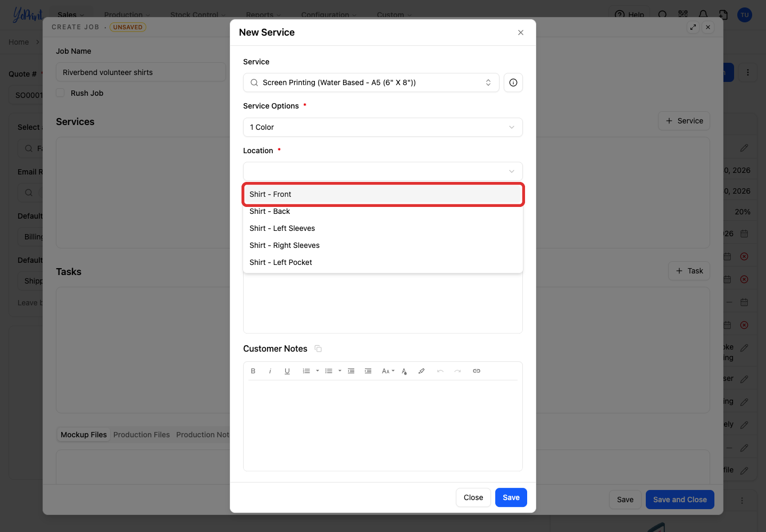
Task: Click Close in the New Service dialog
Action: click(x=473, y=497)
